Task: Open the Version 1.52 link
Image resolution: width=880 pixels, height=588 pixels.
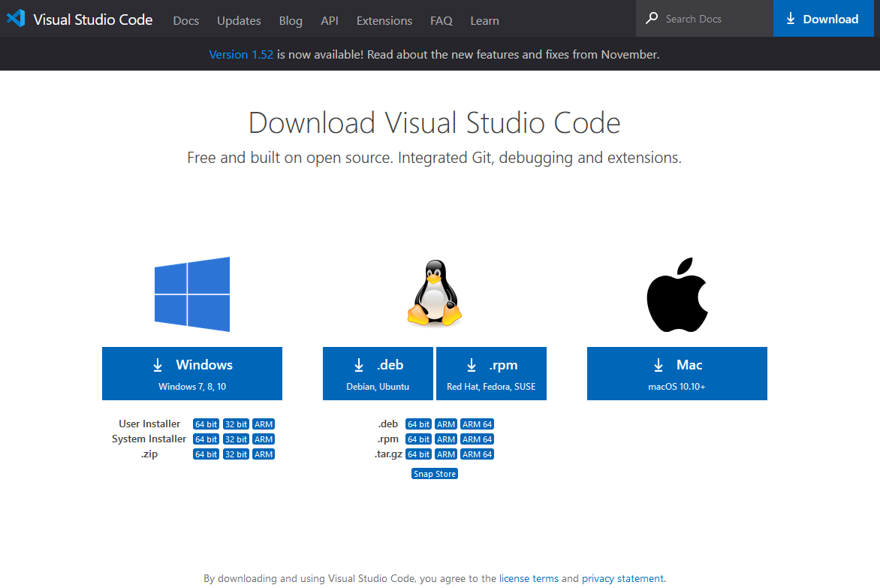Action: coord(241,54)
